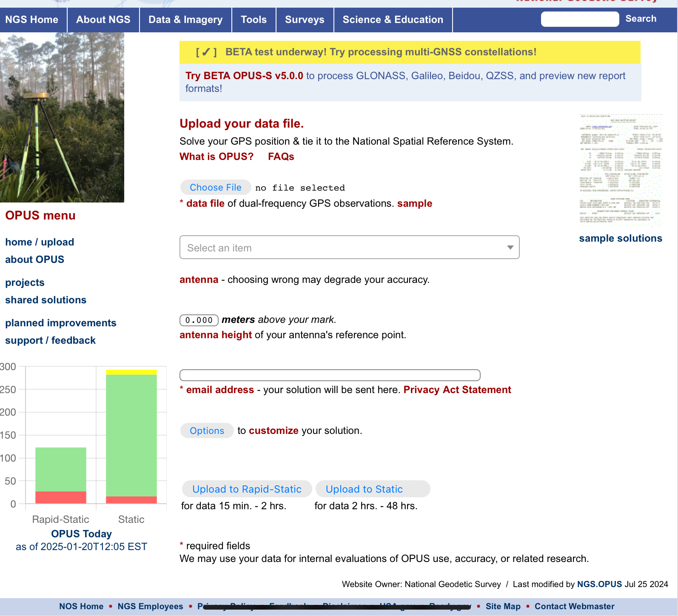Open the Privacy Act Statement link
Screen dimensions: 678x616
pos(457,390)
